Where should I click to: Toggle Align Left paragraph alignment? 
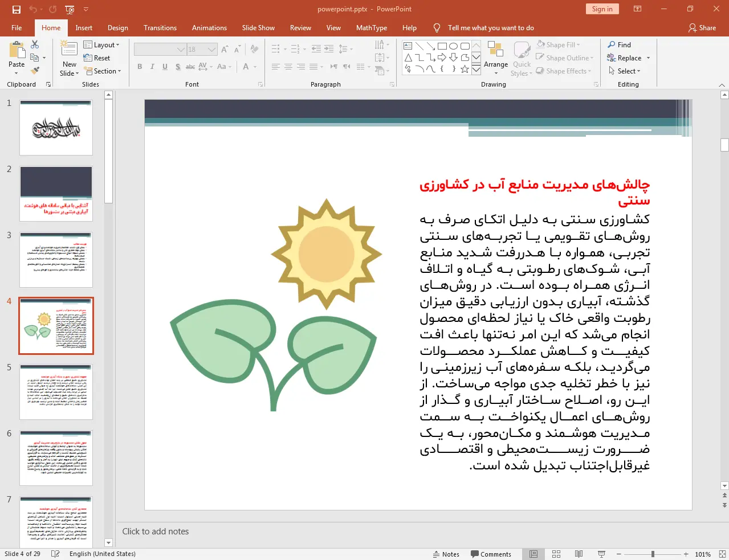click(x=276, y=67)
